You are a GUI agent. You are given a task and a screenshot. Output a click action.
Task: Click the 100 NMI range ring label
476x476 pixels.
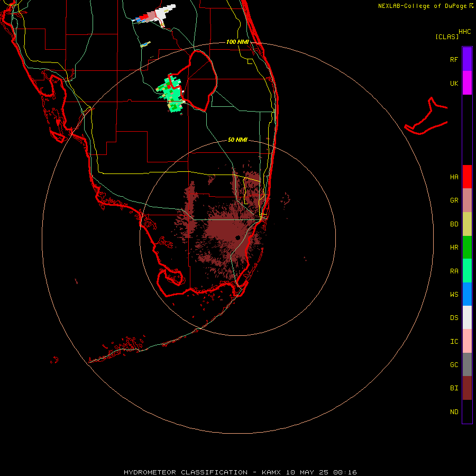(237, 42)
